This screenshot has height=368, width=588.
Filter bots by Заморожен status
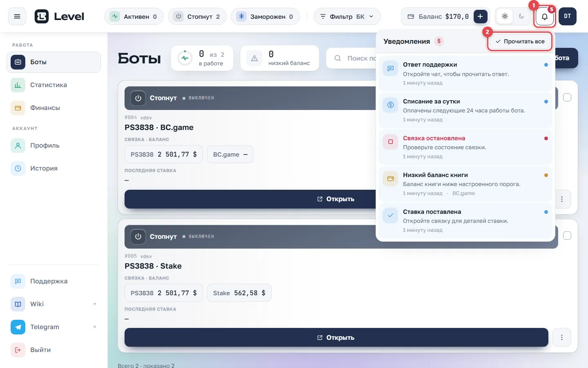tap(265, 16)
